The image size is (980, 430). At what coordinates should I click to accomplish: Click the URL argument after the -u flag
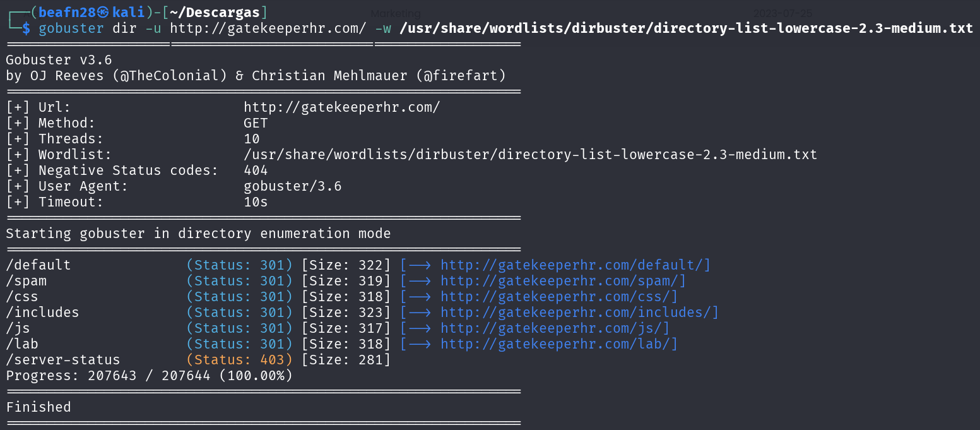point(268,28)
